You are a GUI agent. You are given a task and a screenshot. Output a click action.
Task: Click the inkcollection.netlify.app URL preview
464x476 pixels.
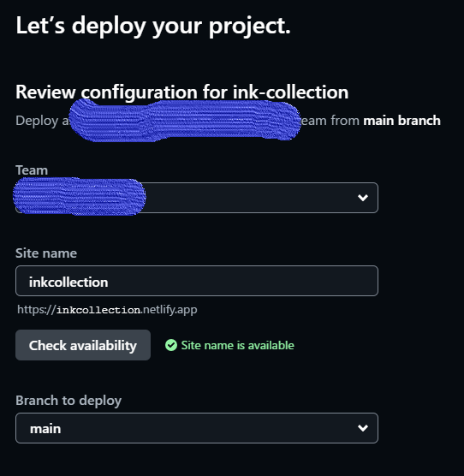click(x=107, y=310)
